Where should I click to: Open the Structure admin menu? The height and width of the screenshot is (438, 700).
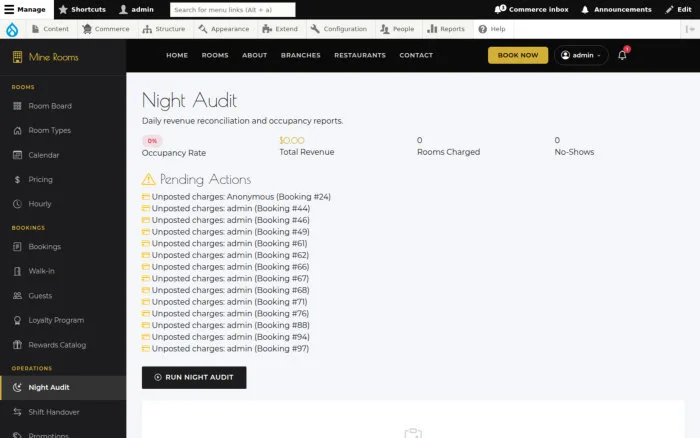[164, 29]
